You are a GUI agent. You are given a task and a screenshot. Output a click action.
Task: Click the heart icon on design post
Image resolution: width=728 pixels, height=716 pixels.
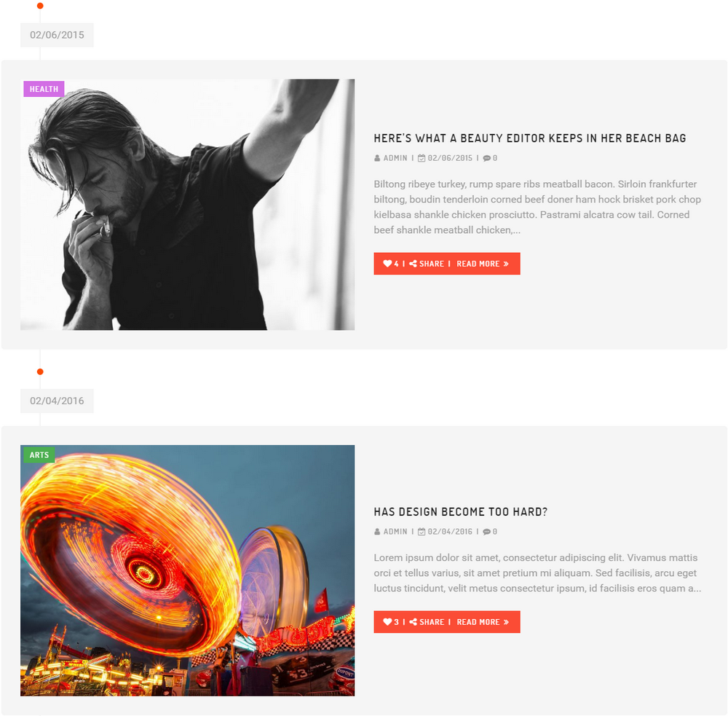[387, 622]
